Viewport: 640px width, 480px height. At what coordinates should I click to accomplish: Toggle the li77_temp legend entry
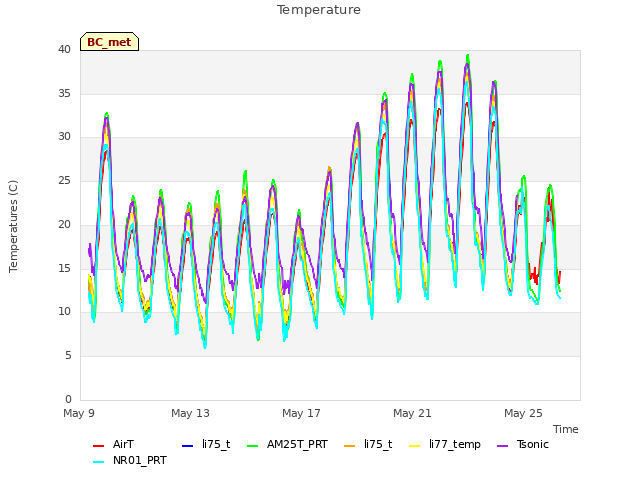[x=445, y=444]
